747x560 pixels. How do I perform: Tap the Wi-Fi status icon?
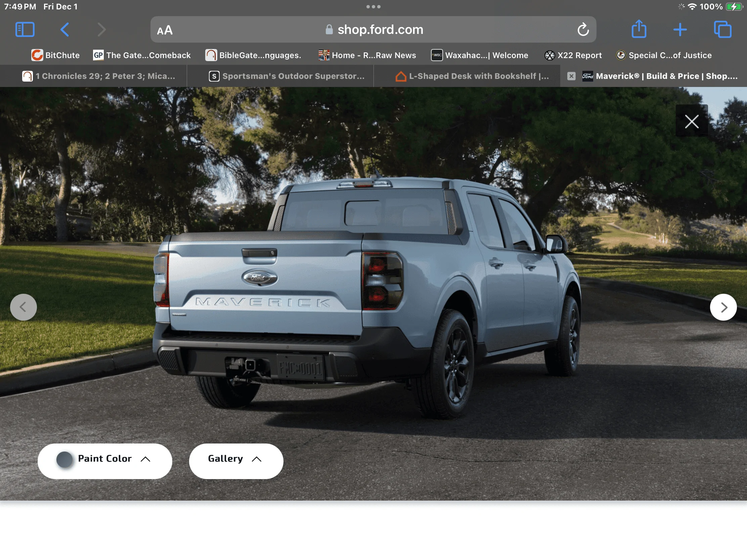(692, 7)
